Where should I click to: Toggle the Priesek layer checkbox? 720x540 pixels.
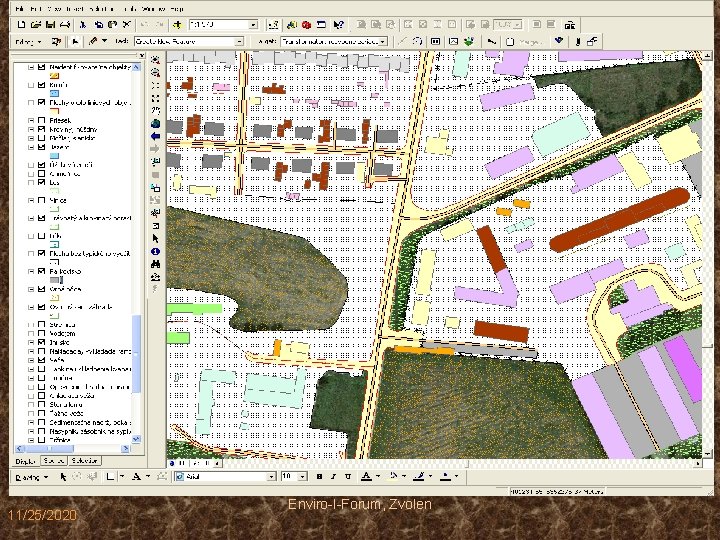[41, 119]
